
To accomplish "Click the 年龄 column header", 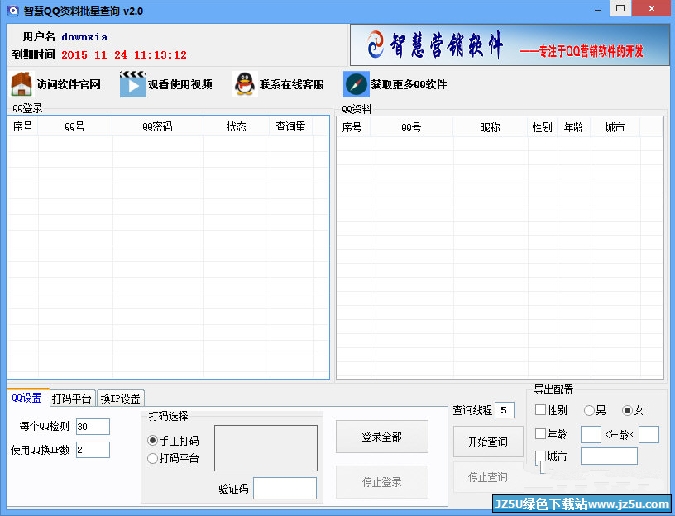I will [x=573, y=127].
